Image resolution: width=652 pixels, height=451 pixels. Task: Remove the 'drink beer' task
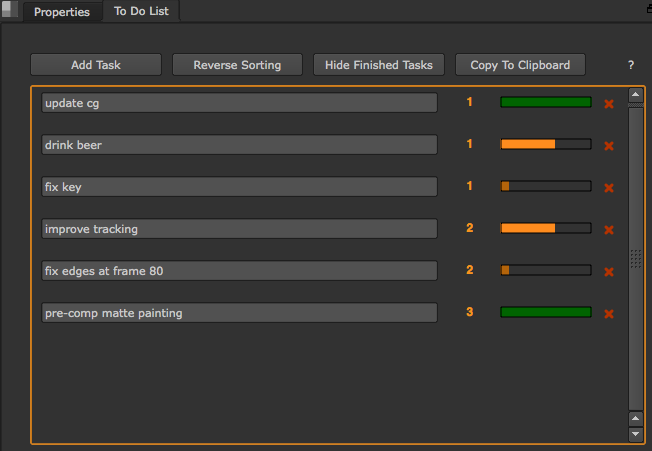(608, 145)
